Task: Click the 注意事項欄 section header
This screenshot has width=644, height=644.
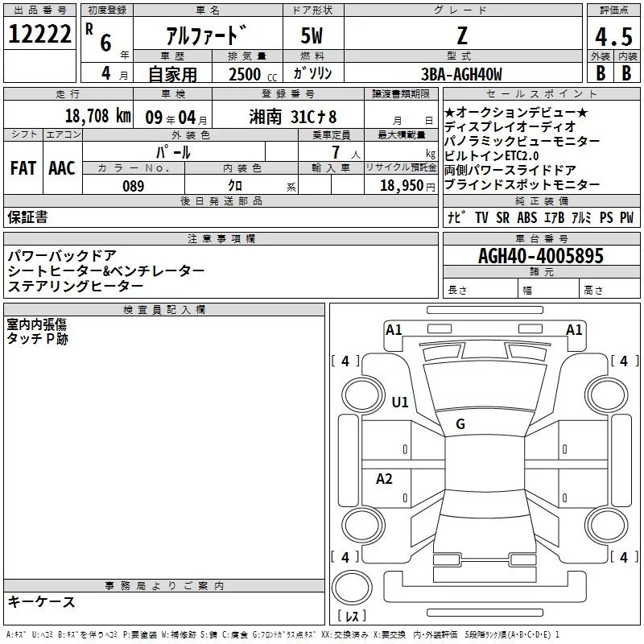Action: click(x=221, y=238)
